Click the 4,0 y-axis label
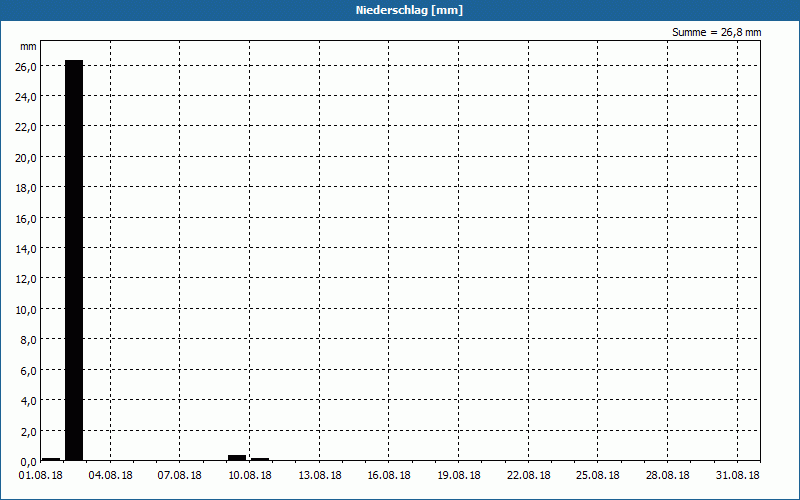This screenshot has height=500, width=800. 28,401
